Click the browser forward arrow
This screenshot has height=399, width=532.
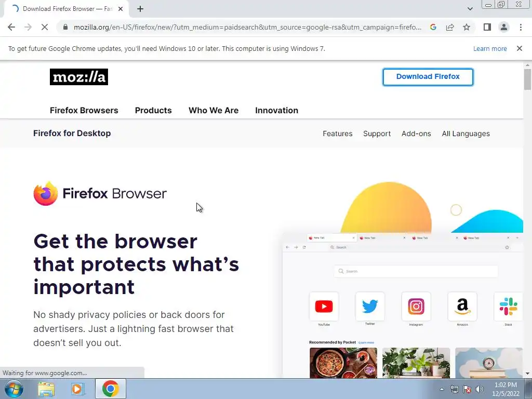(28, 27)
